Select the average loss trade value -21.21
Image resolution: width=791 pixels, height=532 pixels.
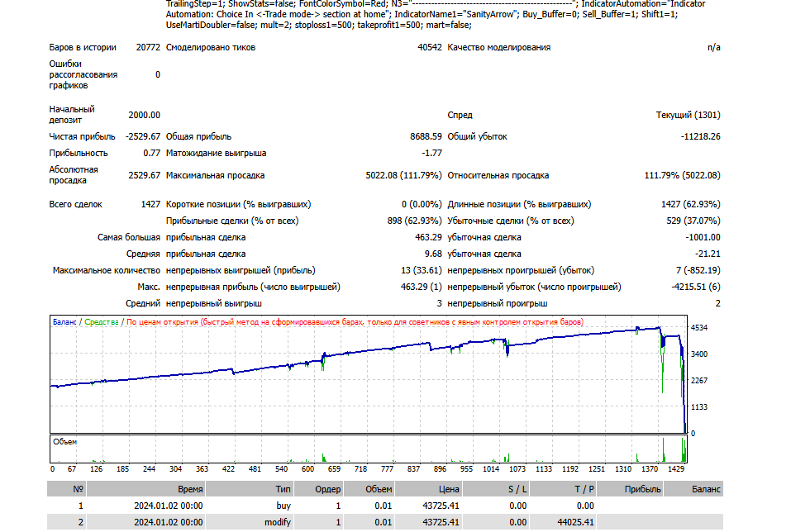(x=708, y=254)
